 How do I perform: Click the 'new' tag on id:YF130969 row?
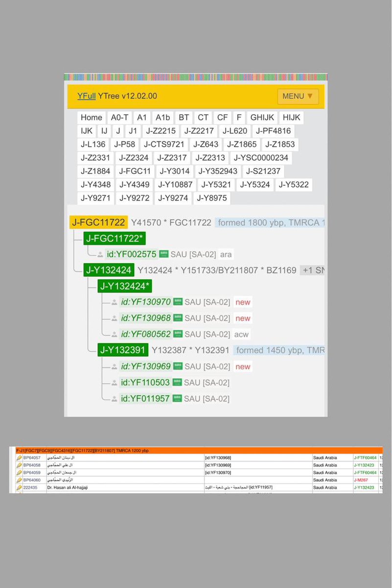tap(243, 367)
